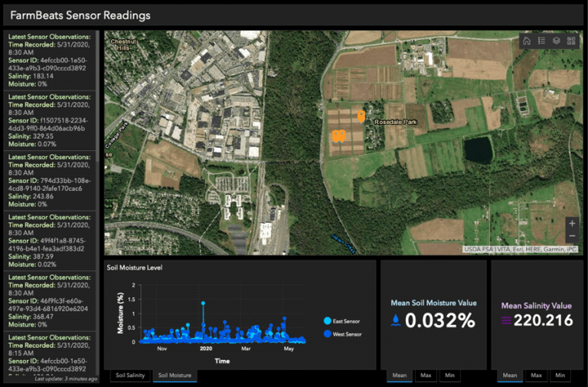Screen dimensions: 588x387
Task: Click the East Sensor legend label
Action: coord(346,321)
